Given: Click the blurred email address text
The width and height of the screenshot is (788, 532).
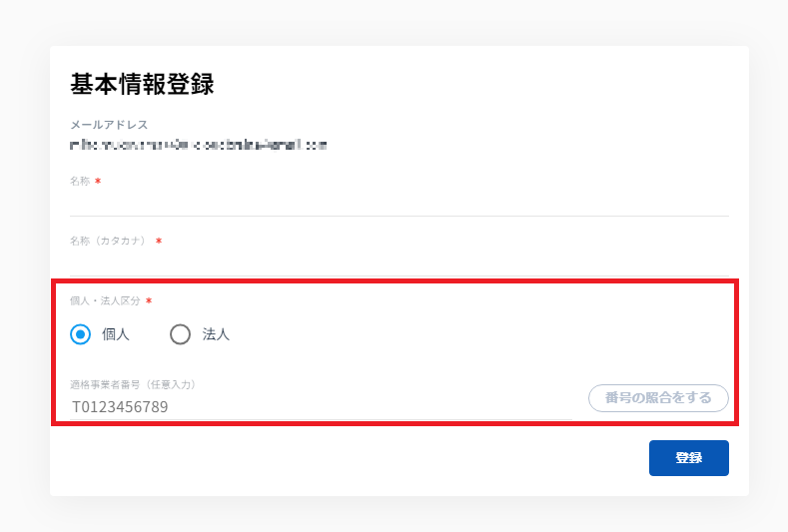Looking at the screenshot, I should pyautogui.click(x=199, y=145).
